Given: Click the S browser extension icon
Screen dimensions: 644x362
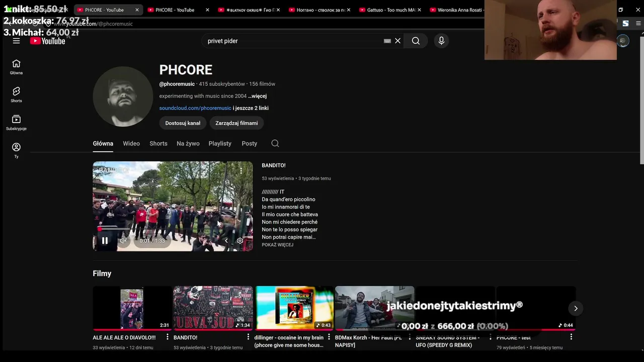Looking at the screenshot, I should [x=625, y=23].
